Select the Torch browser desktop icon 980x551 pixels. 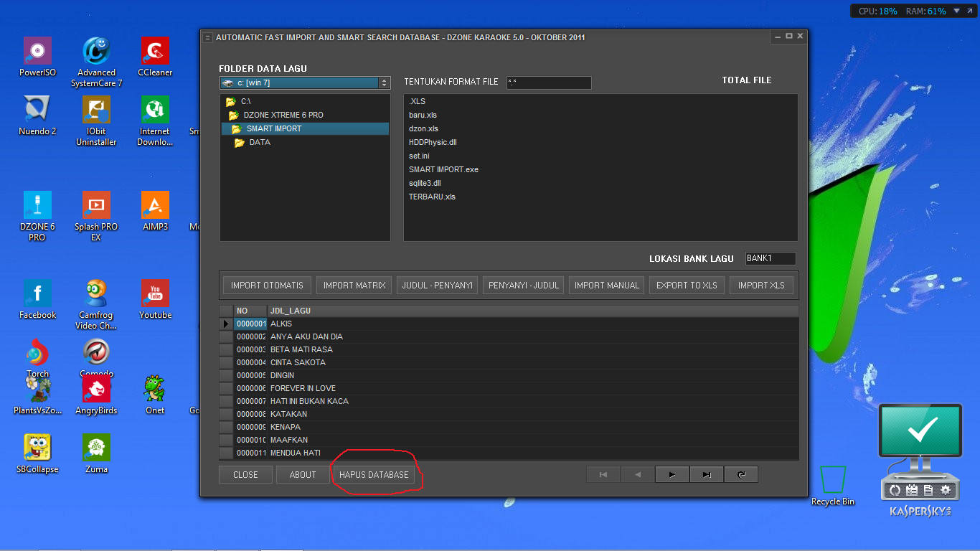[x=37, y=358]
